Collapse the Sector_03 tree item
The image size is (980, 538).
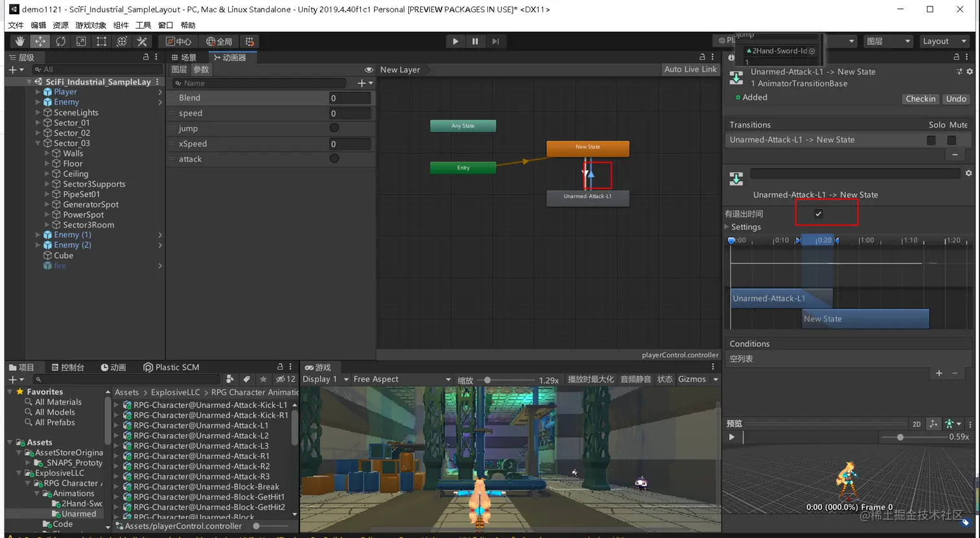coord(38,143)
